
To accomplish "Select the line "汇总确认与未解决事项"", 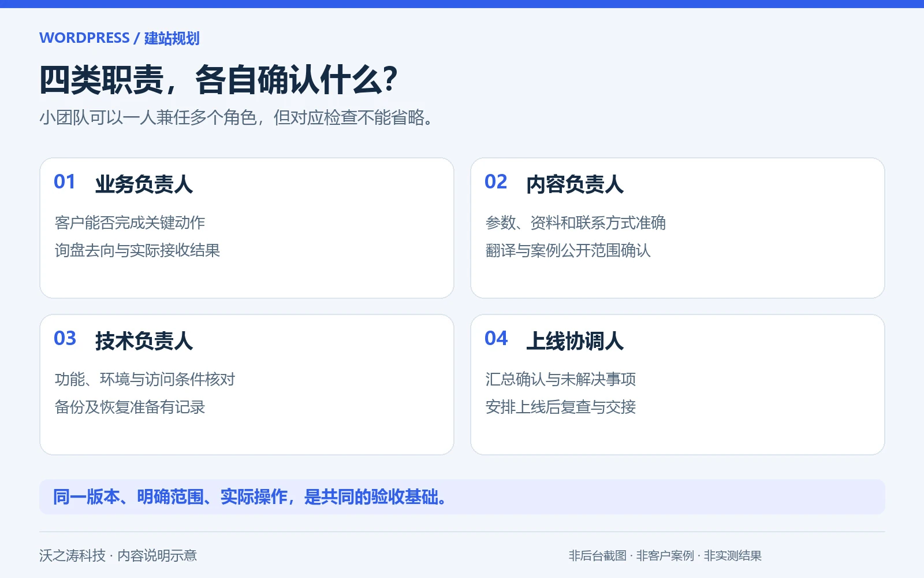I will [x=561, y=379].
